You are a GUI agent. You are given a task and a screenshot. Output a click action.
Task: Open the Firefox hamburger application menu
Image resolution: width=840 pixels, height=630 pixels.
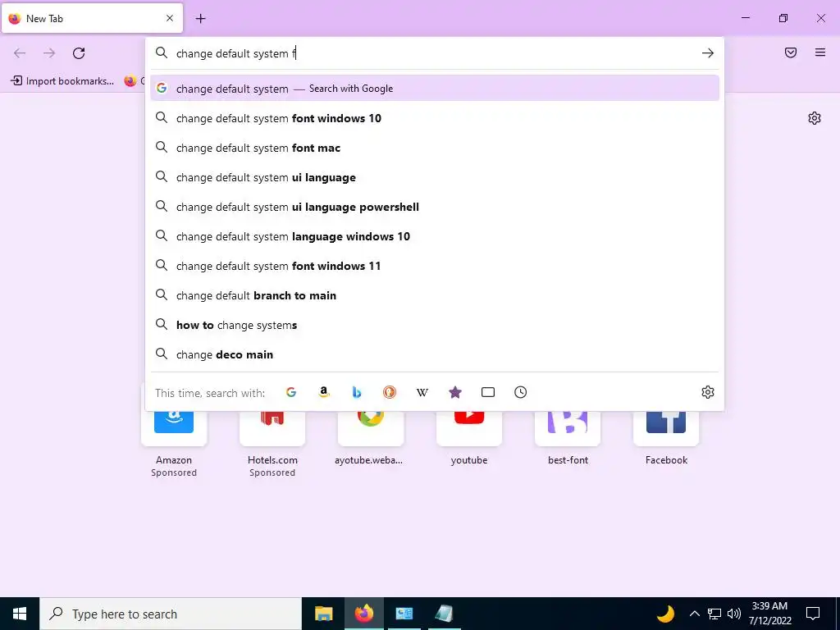point(820,52)
